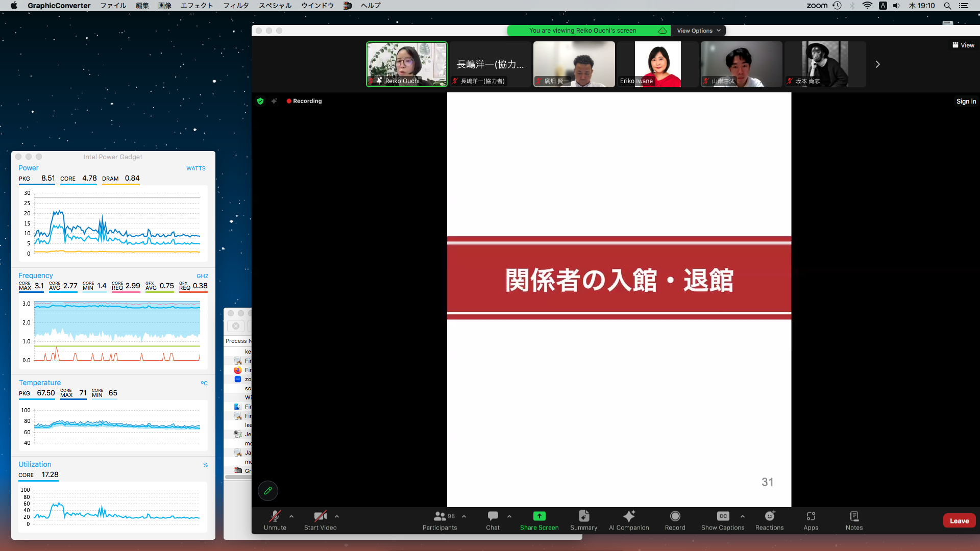The width and height of the screenshot is (980, 551).
Task: Open the フィルタ menu in the menu bar
Action: [x=236, y=6]
